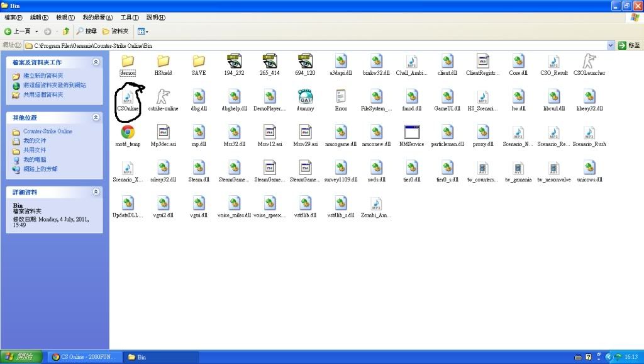Click the 移至 go button
Screen dimensions: 644x364
(x=629, y=45)
